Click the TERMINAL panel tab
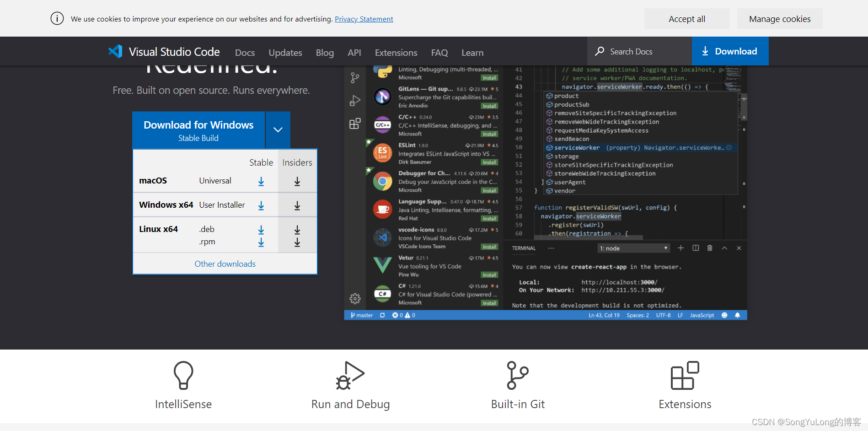The image size is (868, 431). tap(524, 248)
